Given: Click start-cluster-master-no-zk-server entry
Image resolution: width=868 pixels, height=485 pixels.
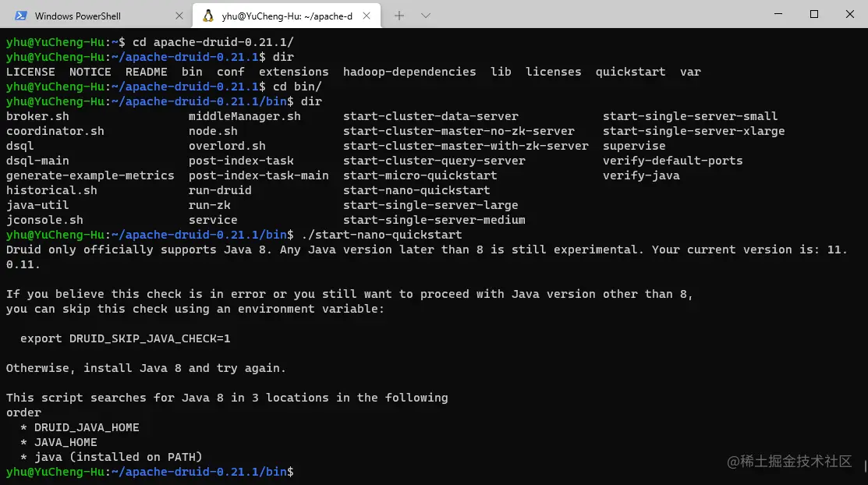Looking at the screenshot, I should (459, 131).
